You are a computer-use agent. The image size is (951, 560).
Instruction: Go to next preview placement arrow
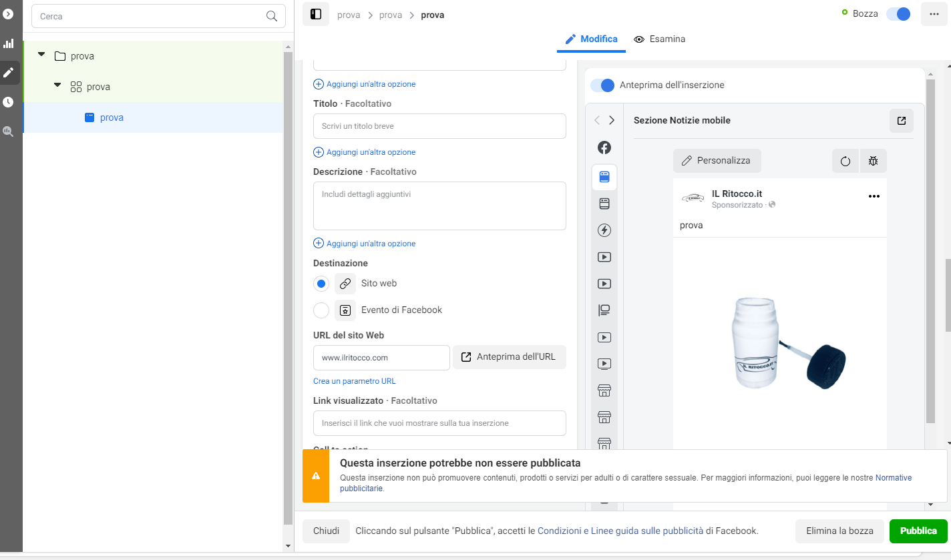[611, 121]
